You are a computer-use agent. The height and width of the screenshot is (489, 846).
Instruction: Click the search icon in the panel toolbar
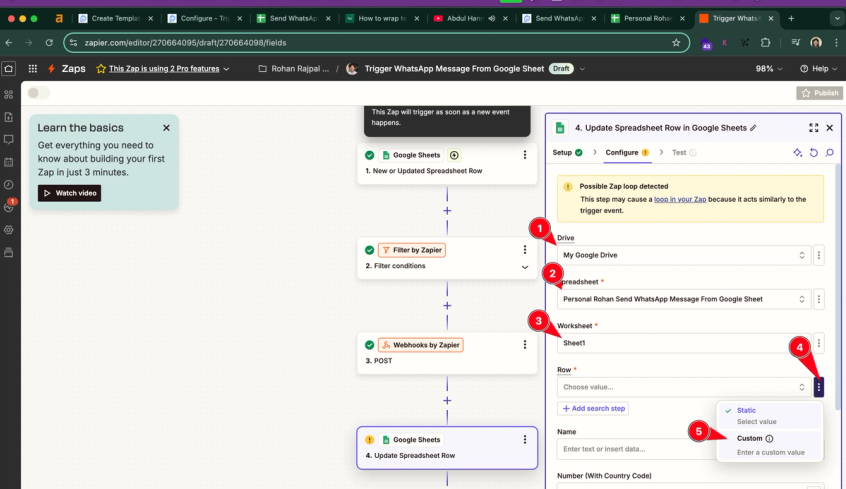pos(830,153)
